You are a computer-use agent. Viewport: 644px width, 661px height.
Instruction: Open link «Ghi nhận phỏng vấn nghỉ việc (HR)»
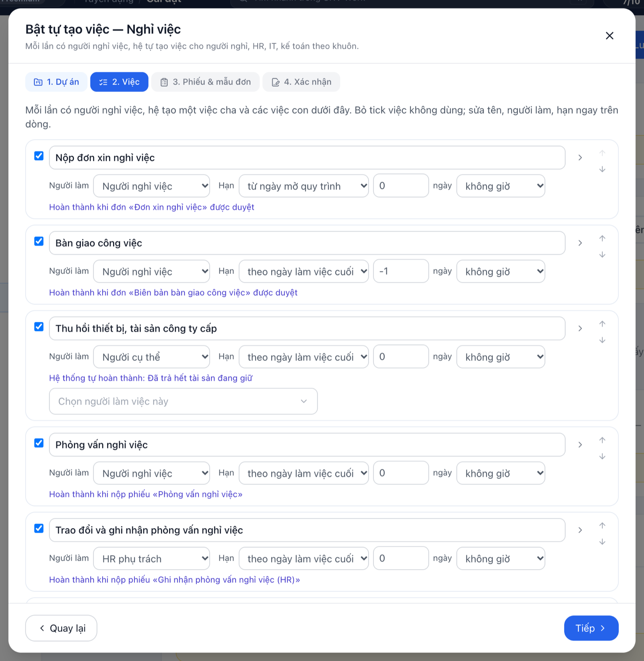(174, 580)
